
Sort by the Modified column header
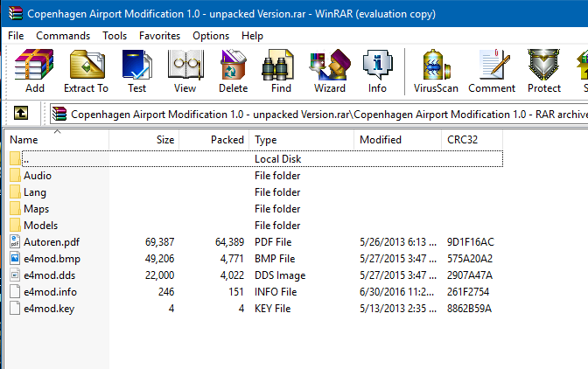coord(398,140)
